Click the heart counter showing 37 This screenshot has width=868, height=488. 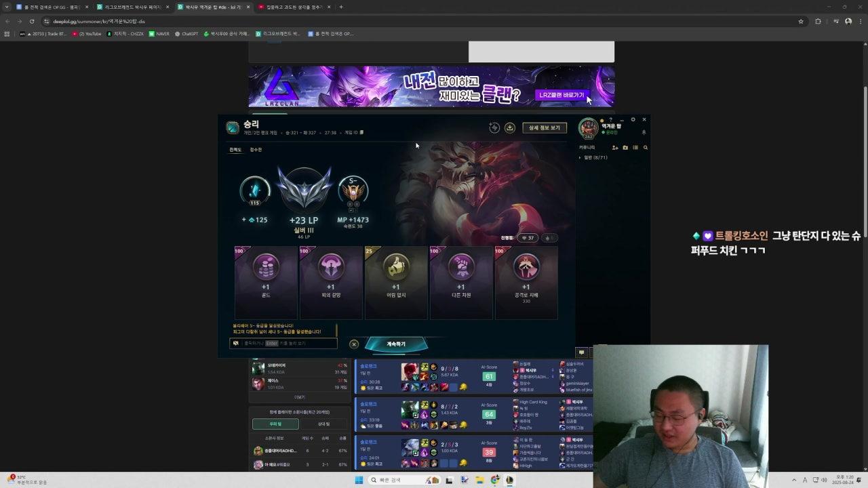pos(528,238)
